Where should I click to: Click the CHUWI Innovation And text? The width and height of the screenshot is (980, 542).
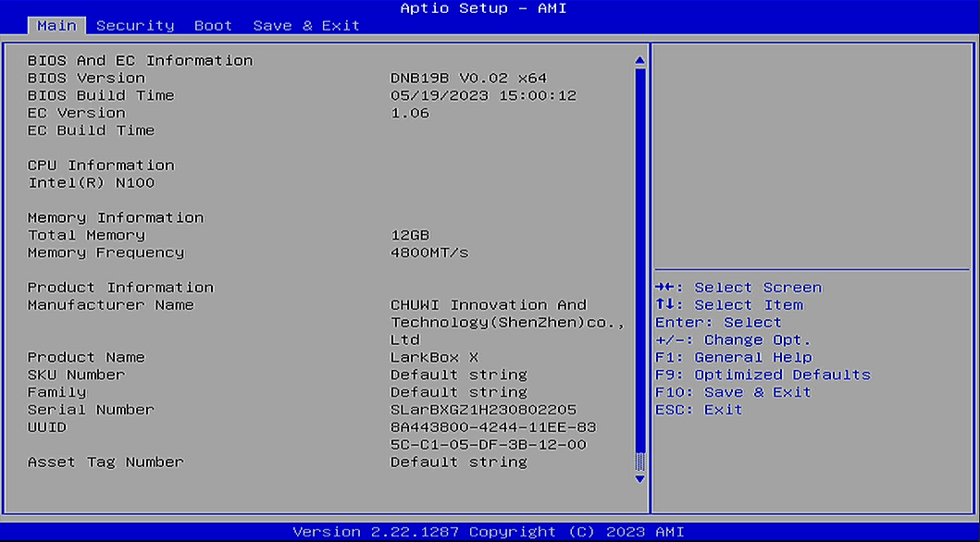click(x=489, y=305)
